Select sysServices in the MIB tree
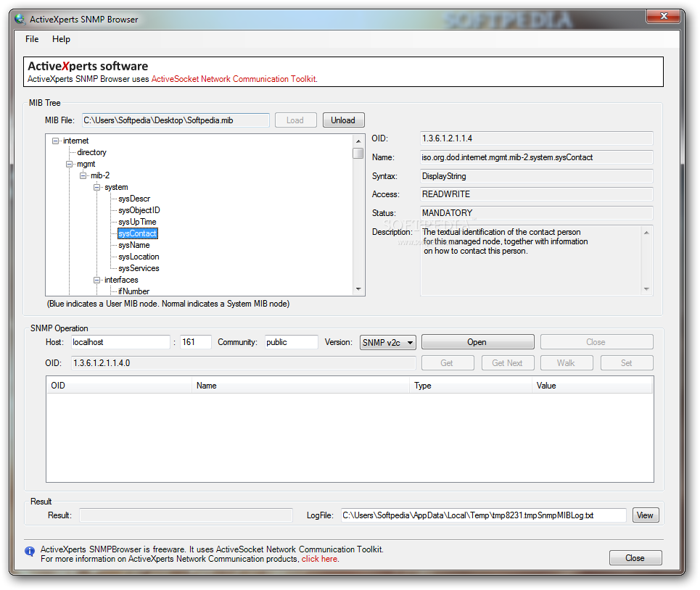The image size is (700, 590). (x=139, y=268)
